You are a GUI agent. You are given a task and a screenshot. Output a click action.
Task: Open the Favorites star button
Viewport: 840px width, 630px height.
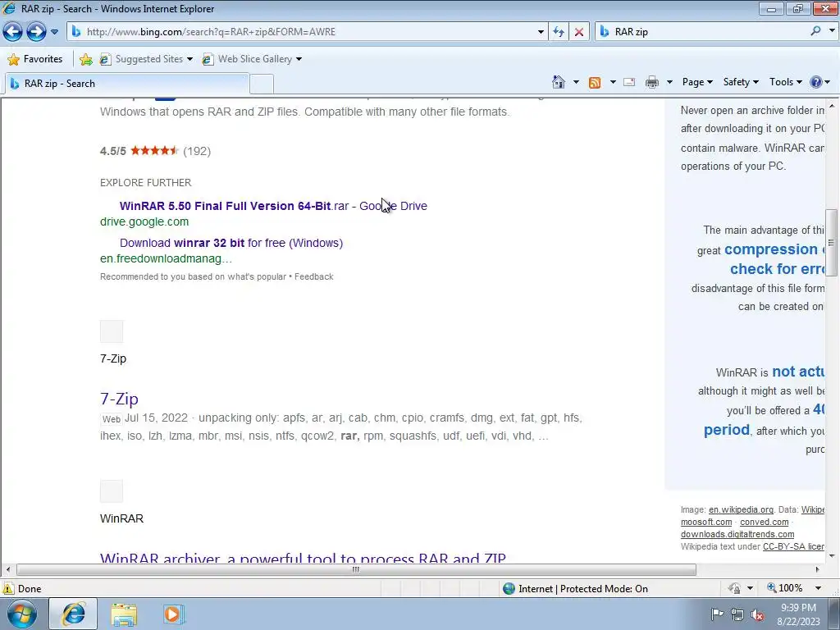35,59
